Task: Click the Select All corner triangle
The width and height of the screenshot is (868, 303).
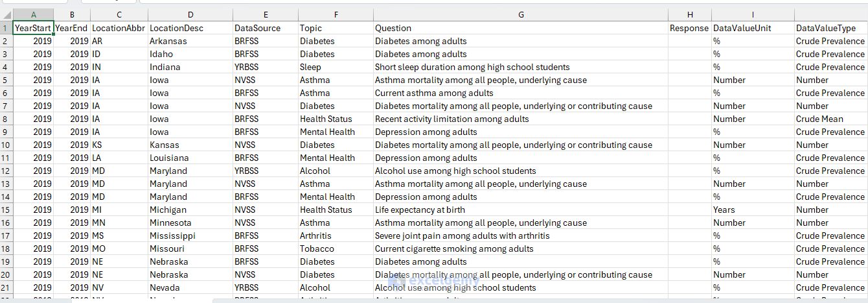Action: point(6,14)
